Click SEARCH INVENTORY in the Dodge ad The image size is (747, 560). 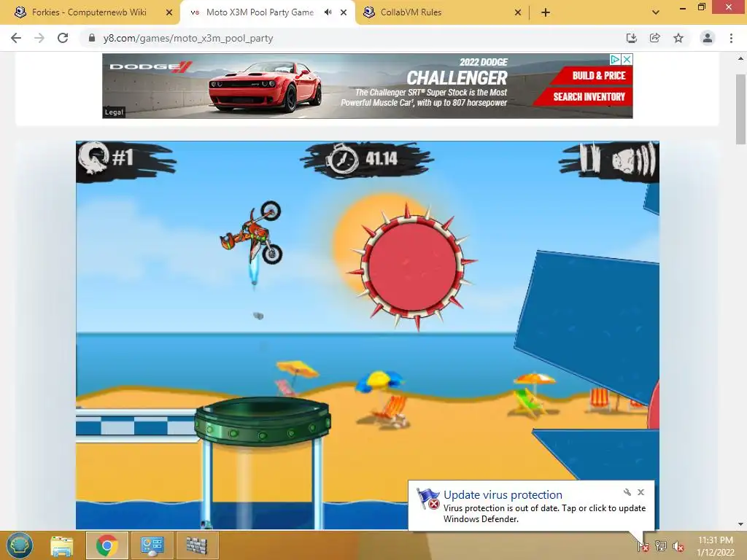[588, 97]
